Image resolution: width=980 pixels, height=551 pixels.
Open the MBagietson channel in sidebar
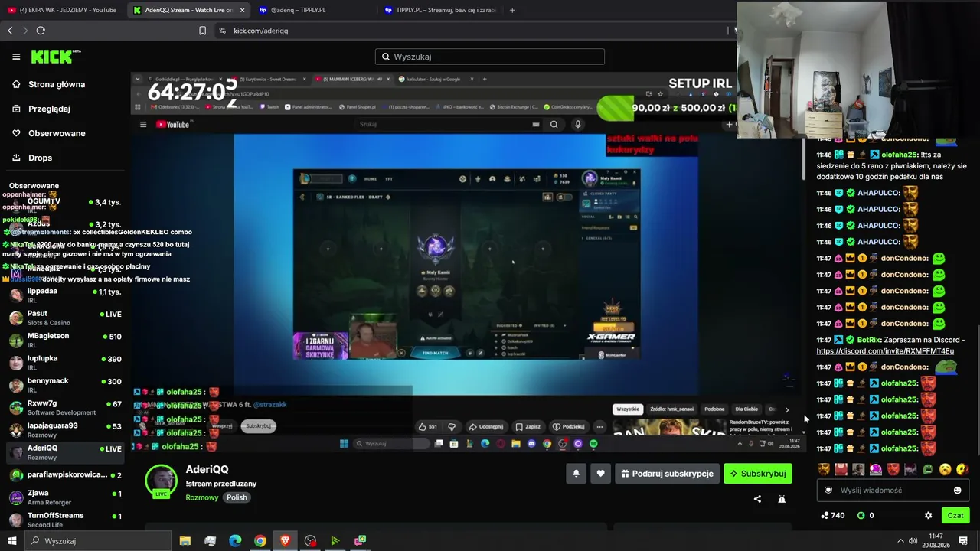[x=64, y=340]
